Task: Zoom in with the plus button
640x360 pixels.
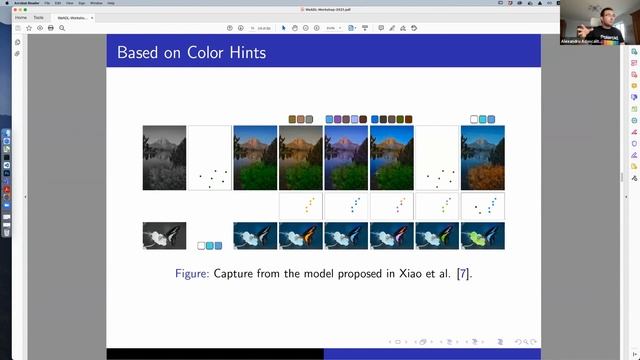Action: [317, 28]
